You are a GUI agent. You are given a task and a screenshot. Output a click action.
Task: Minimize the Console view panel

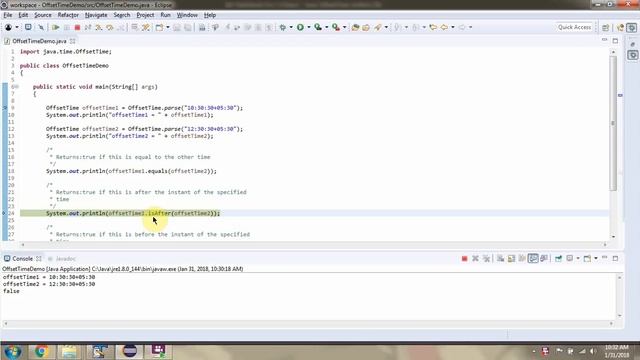(x=604, y=258)
